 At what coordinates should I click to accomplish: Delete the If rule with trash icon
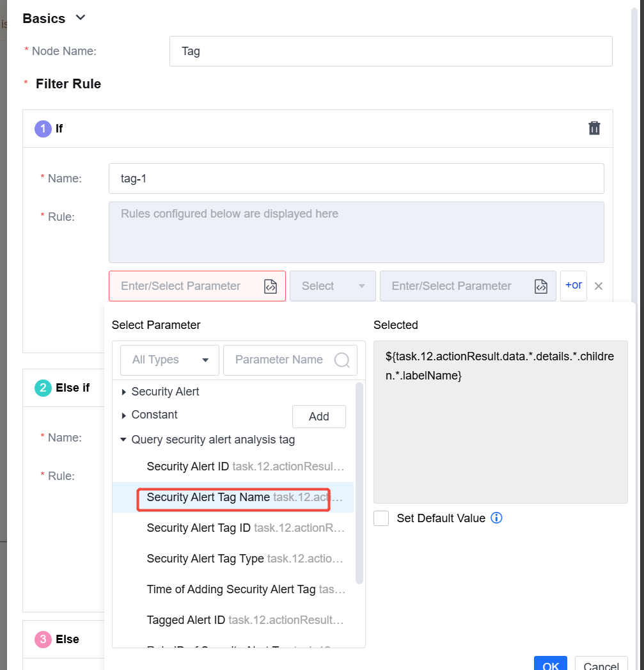pos(594,128)
